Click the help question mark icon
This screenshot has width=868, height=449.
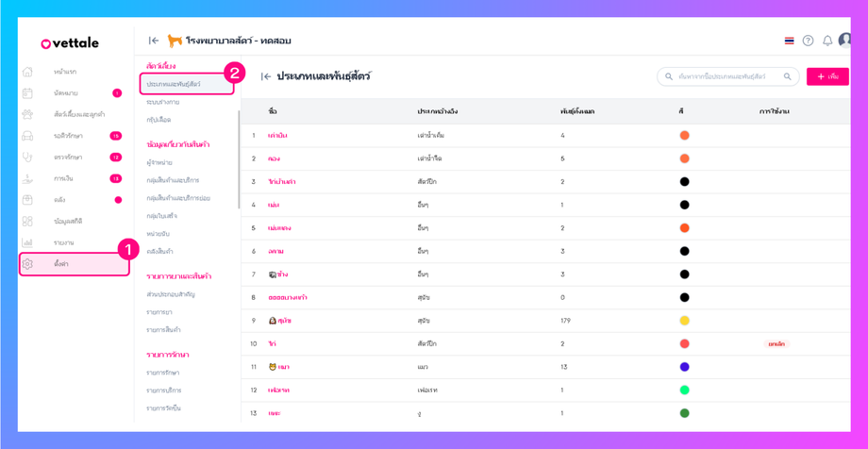(809, 41)
